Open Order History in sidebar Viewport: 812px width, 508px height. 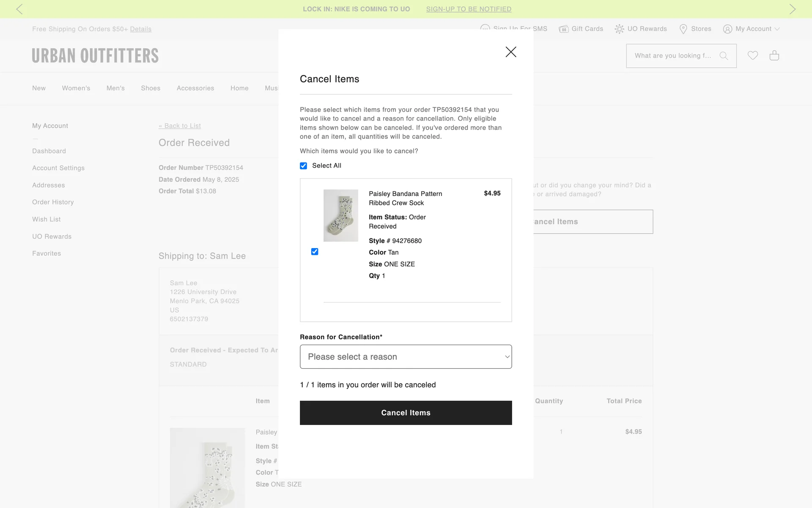53,202
